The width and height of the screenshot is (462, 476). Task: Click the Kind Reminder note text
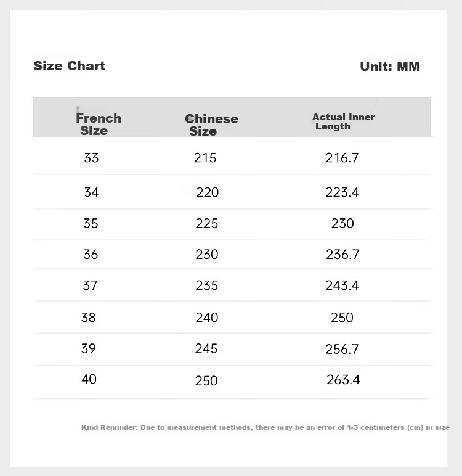[x=265, y=427]
